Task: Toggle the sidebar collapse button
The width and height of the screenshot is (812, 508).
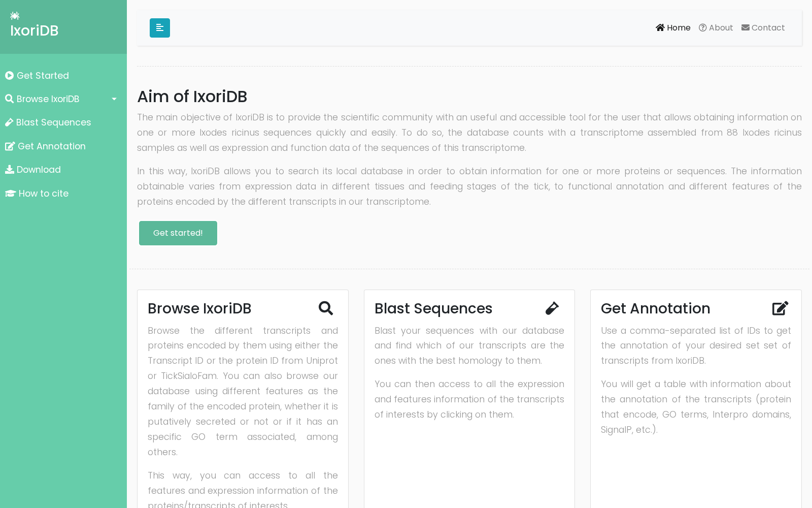Action: (160, 28)
